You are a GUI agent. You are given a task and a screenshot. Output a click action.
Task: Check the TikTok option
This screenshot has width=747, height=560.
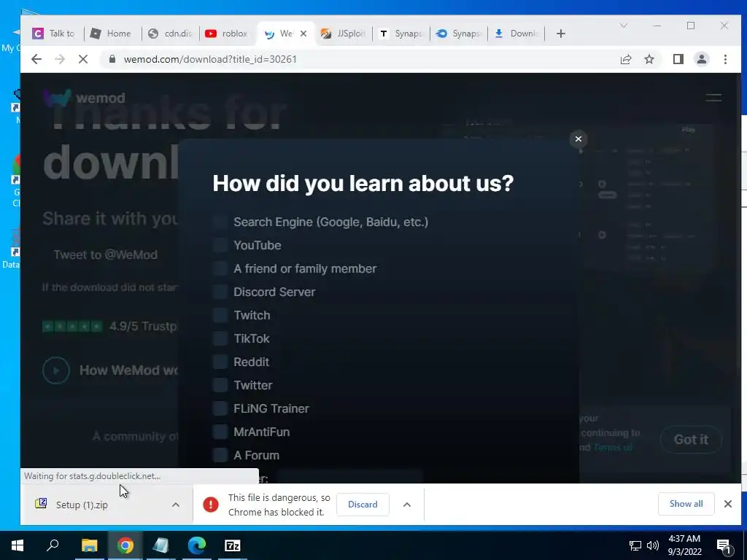pos(220,338)
